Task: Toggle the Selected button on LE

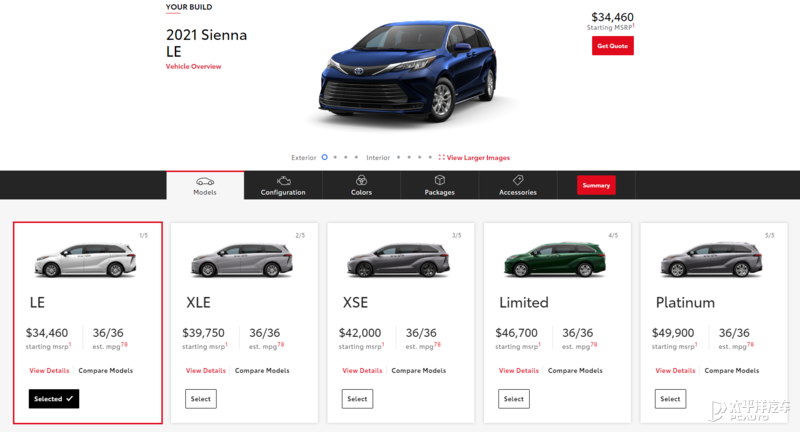Action: click(54, 399)
